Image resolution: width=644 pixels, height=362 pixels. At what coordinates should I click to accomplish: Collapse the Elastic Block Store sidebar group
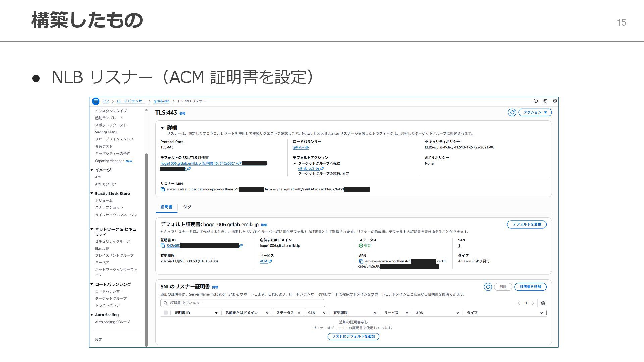[92, 193]
